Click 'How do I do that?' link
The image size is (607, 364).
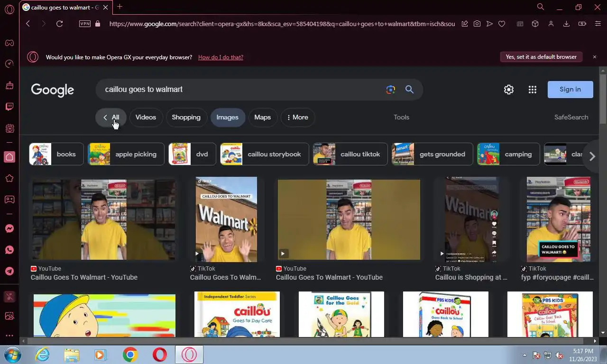(221, 57)
